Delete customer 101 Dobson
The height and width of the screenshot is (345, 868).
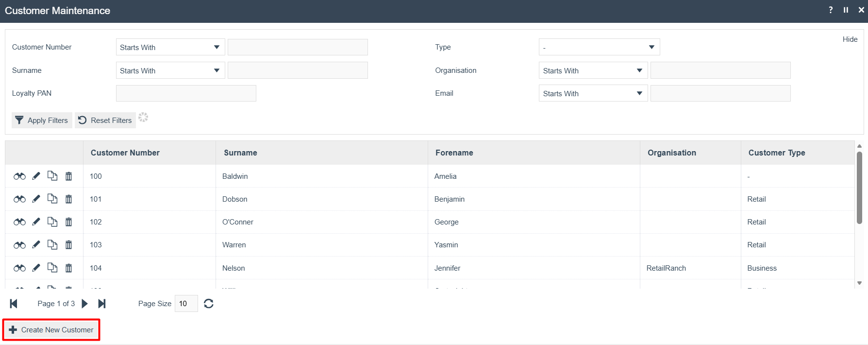click(x=68, y=199)
